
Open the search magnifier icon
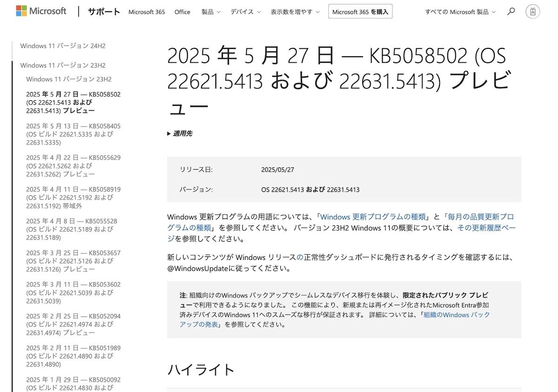pyautogui.click(x=511, y=12)
